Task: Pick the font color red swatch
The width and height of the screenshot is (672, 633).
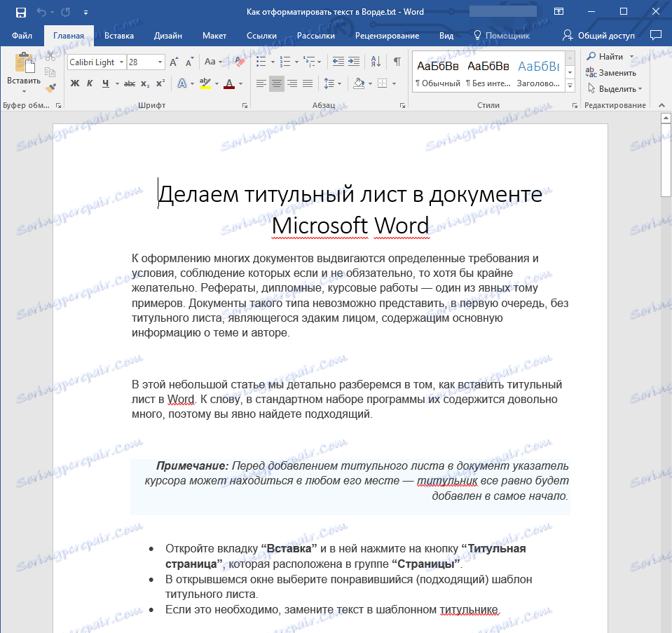Action: coord(230,83)
